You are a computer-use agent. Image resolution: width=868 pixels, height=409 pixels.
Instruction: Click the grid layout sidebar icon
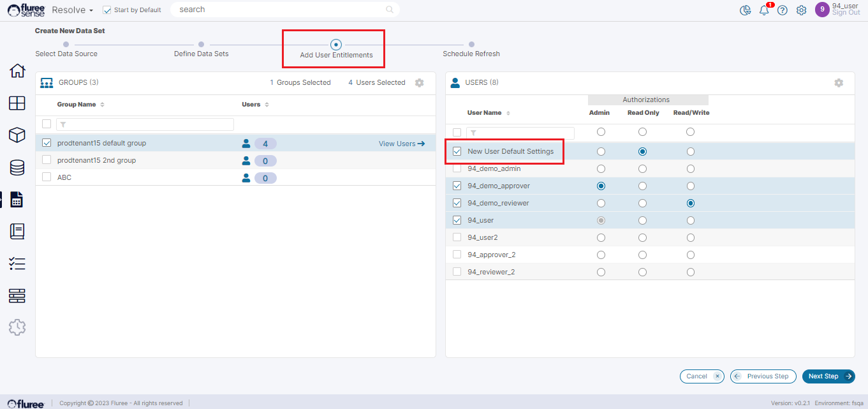tap(17, 103)
